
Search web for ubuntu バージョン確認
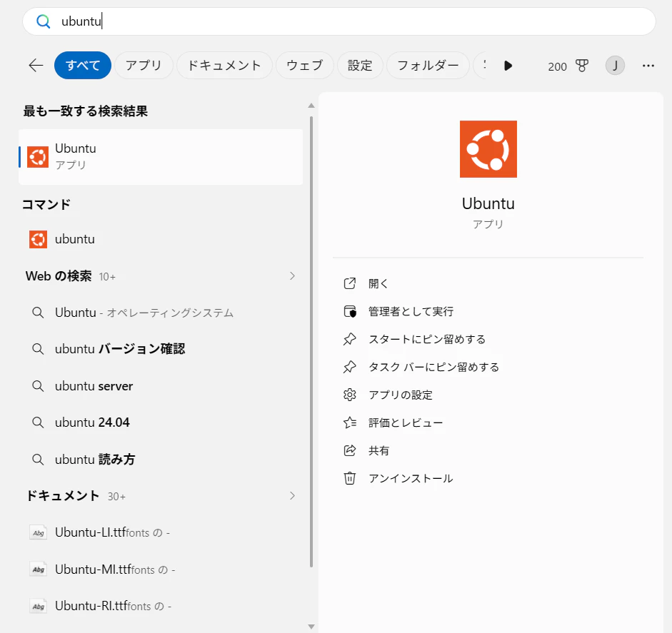point(161,349)
